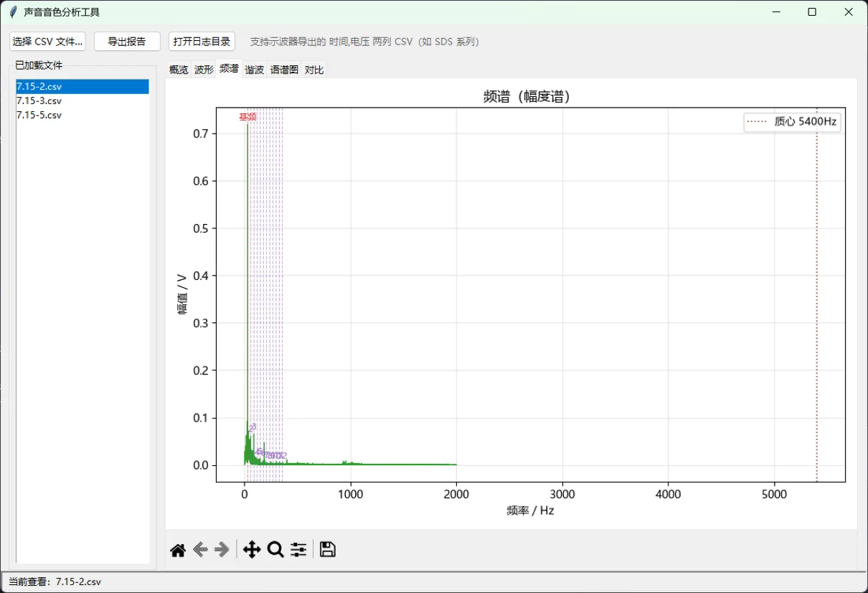Click the 已加载文件 panel heading

click(39, 65)
